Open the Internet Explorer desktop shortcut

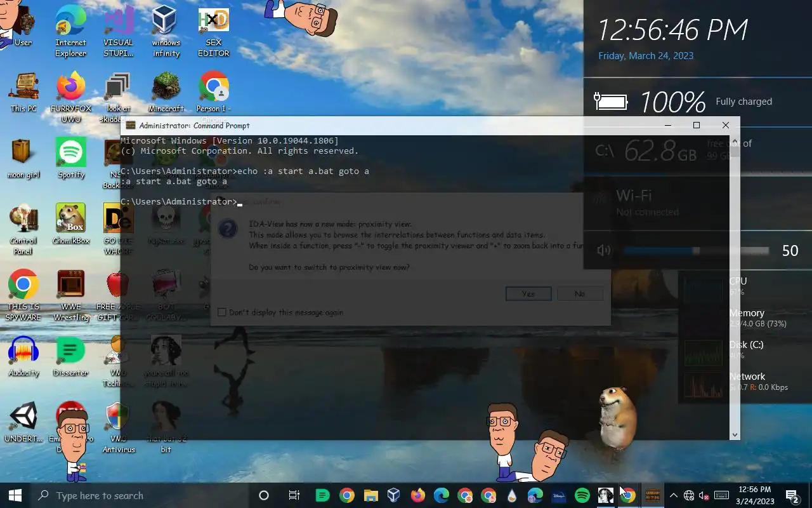tap(70, 31)
